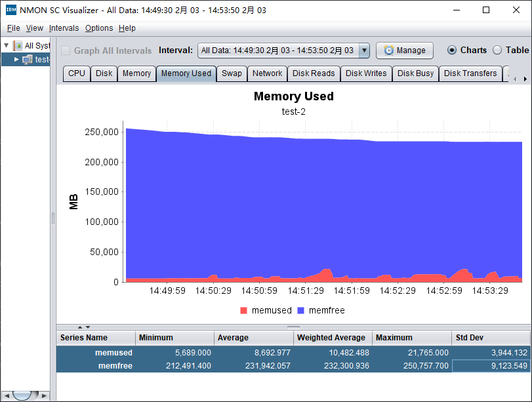
Task: Click the vertical split-pane divider handle
Action: point(53,218)
